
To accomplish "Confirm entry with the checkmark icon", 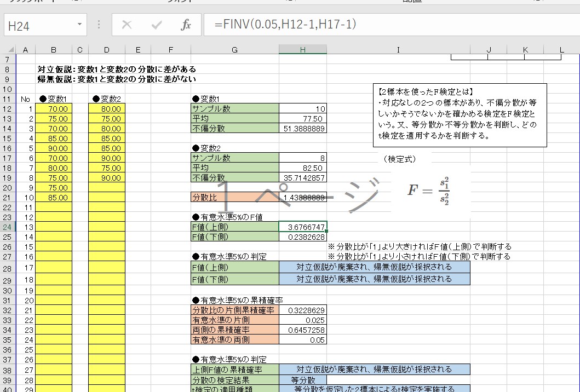I will point(157,25).
